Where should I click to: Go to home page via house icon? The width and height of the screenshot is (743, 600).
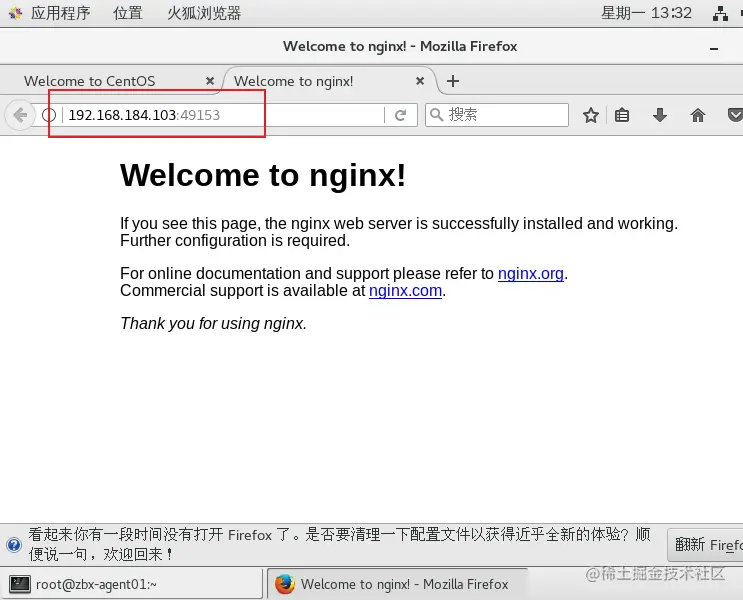(x=698, y=115)
